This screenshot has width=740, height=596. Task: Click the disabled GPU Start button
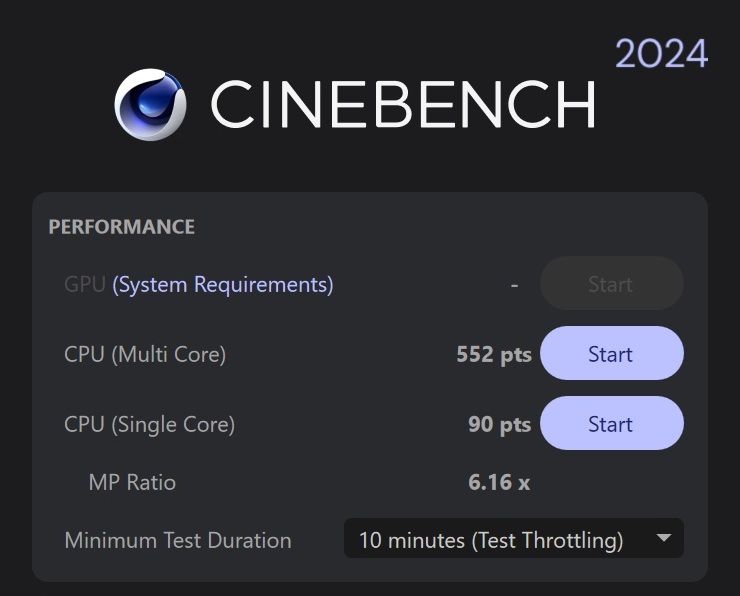pos(611,284)
